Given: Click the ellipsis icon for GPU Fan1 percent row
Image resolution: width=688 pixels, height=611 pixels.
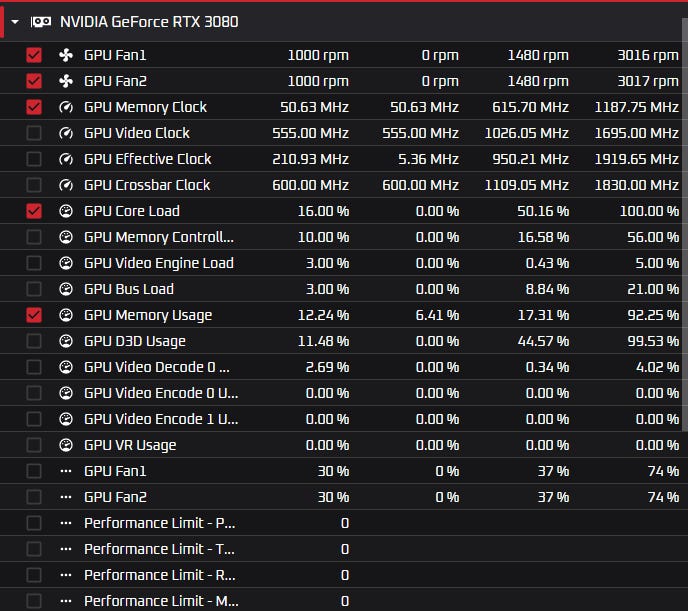Looking at the screenshot, I should point(66,471).
